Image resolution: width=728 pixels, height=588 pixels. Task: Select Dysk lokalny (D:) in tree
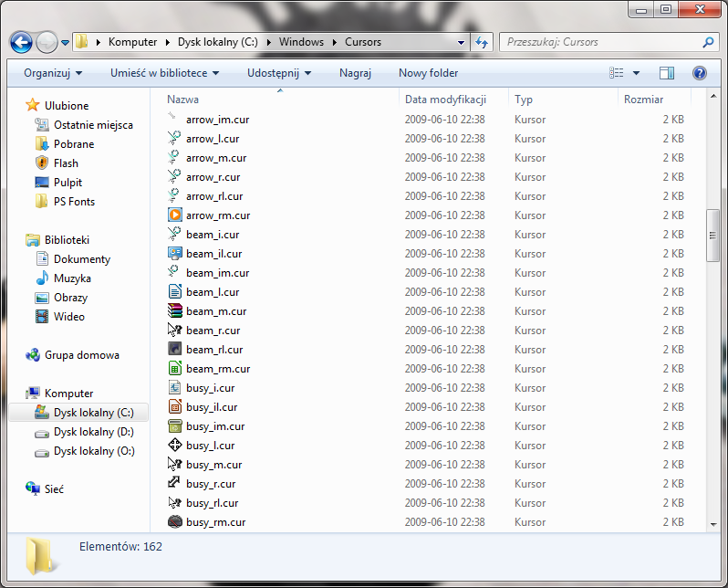click(85, 432)
